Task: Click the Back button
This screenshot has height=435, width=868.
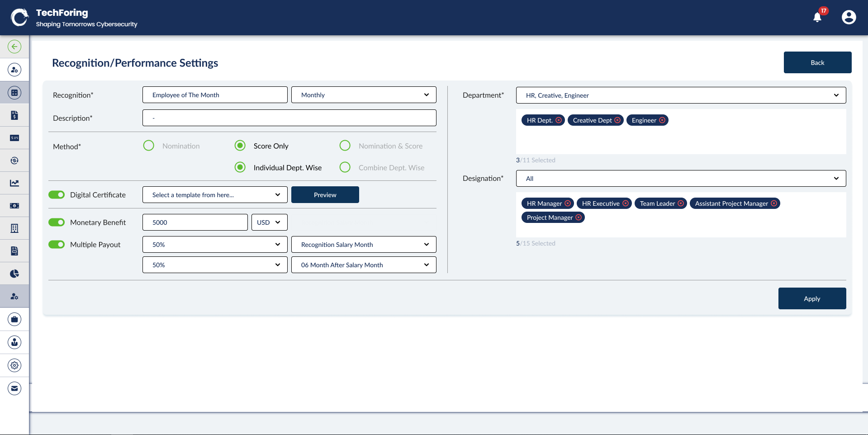Action: tap(817, 62)
